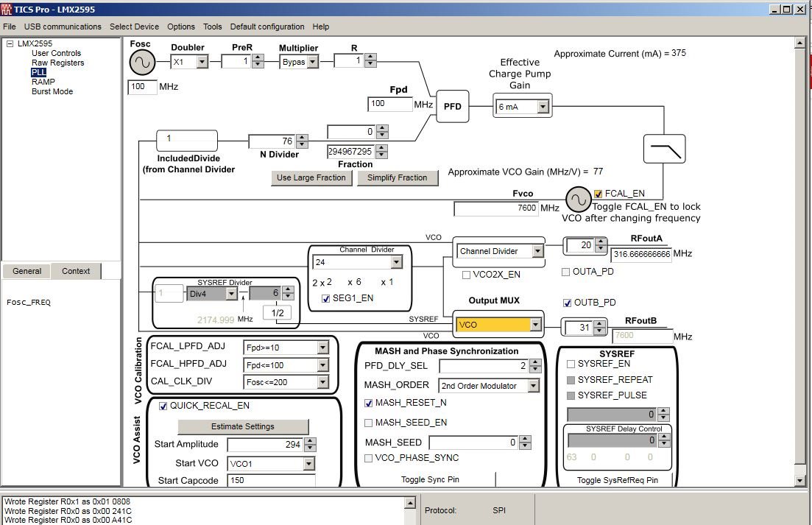Click Toggle Sync Pin button
Viewport: 812px width, 525px height.
point(430,480)
